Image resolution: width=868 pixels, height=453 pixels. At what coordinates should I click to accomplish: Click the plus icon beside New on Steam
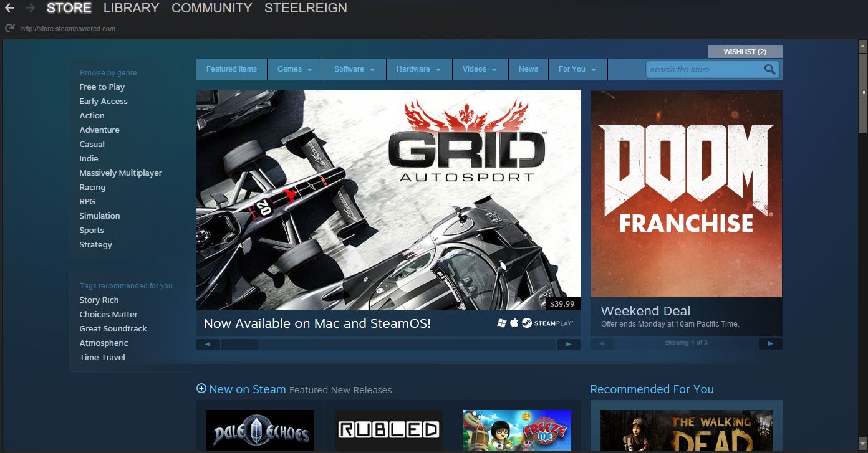201,388
